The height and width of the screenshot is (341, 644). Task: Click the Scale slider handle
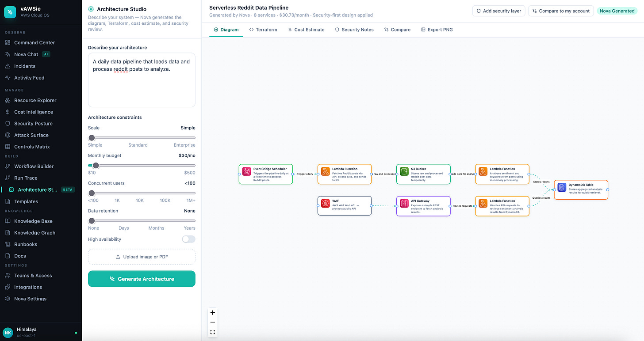point(92,138)
